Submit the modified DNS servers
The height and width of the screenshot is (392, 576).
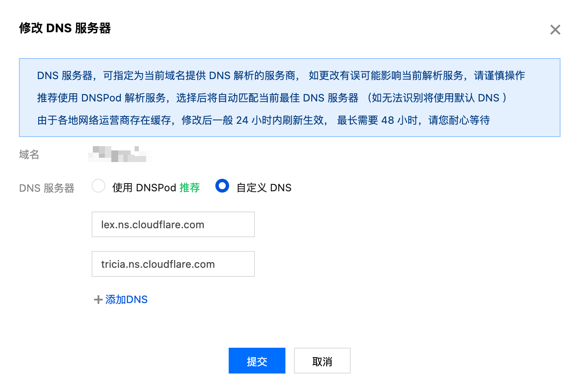click(x=257, y=361)
